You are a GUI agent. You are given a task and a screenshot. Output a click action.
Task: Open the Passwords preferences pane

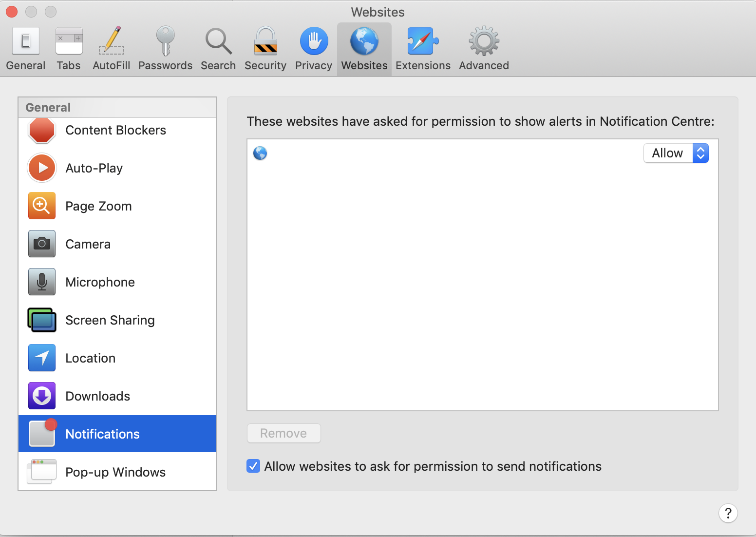[165, 49]
